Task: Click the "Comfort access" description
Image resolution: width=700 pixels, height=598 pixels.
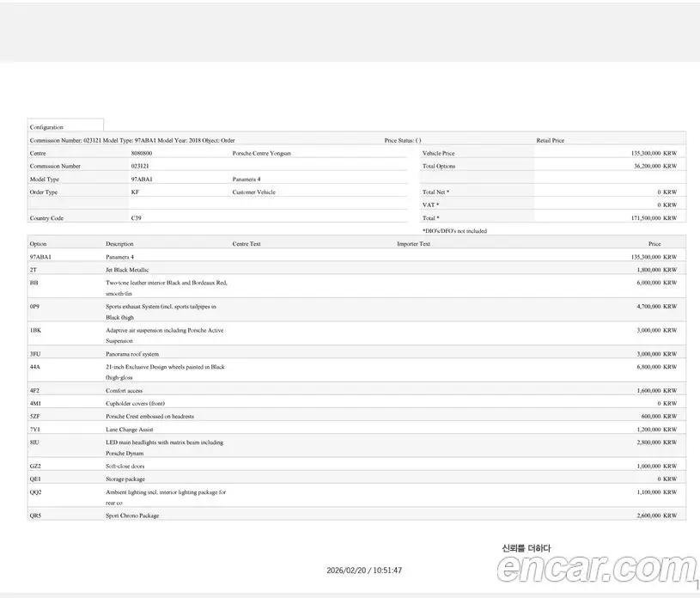Action: point(124,390)
